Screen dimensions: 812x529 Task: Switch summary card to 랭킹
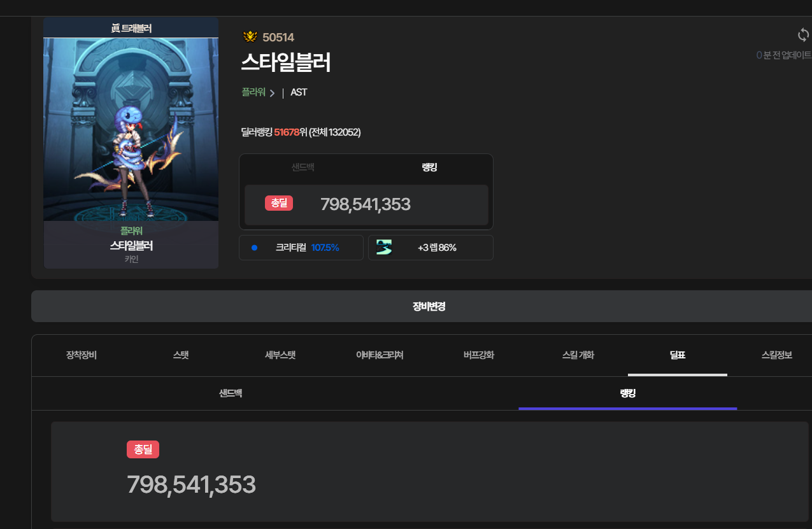pyautogui.click(x=429, y=167)
